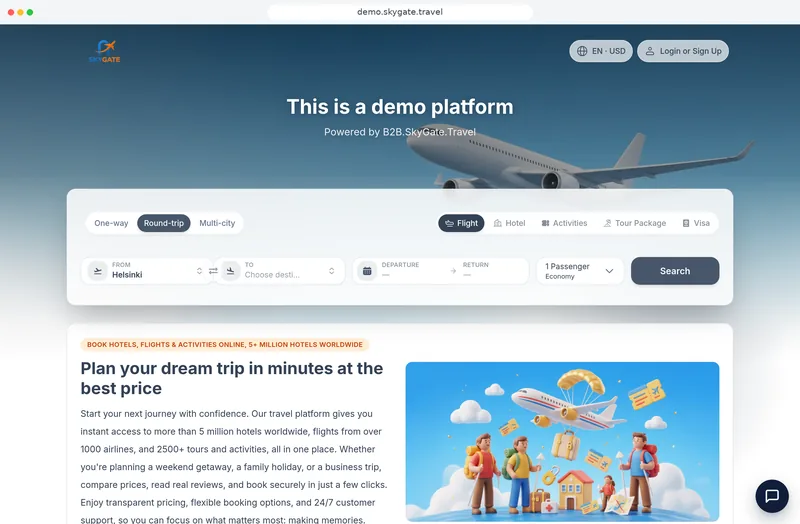The image size is (800, 524).
Task: Click the Search button
Action: point(675,271)
